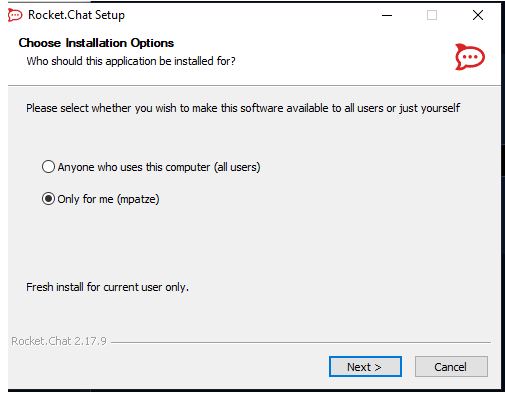Click the divider line beside the version label

(x=301, y=342)
